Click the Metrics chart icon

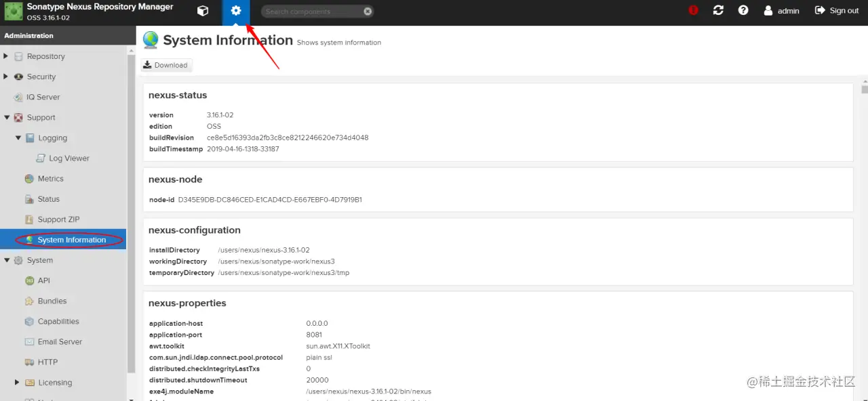tap(29, 179)
